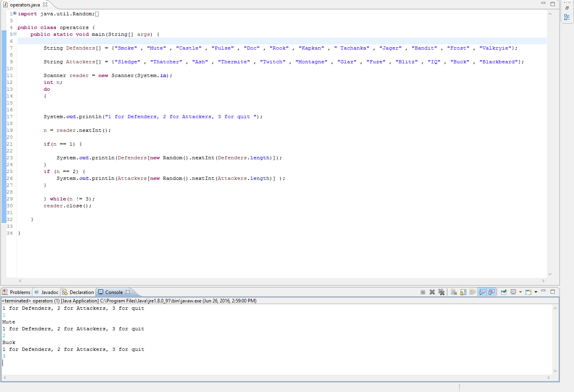Image resolution: width=574 pixels, height=392 pixels.
Task: Click the "while(n != 3);" statement
Action: tap(72, 199)
